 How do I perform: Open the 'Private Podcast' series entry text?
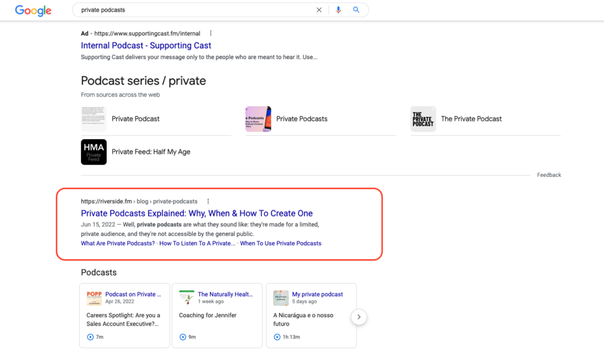pos(136,119)
